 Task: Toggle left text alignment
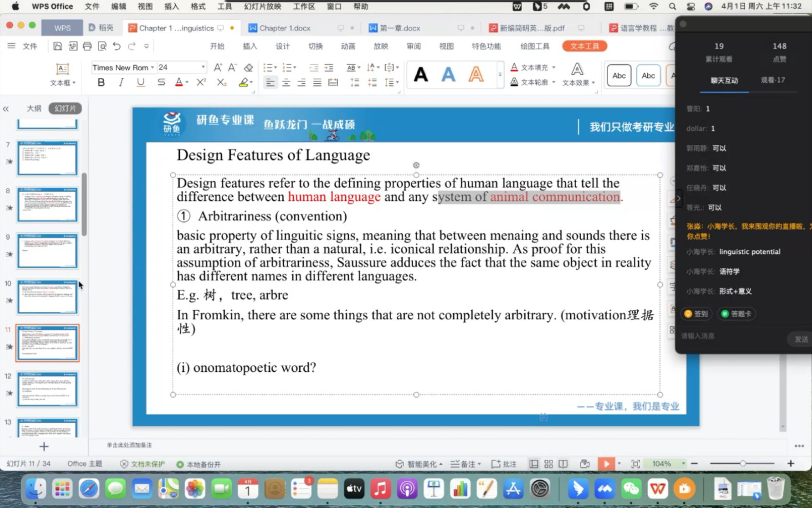(270, 82)
